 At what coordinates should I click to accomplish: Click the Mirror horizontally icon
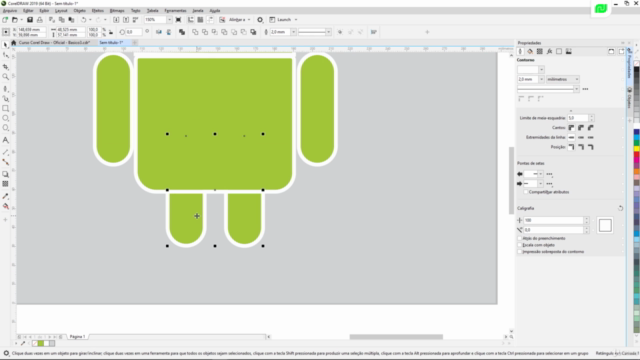point(159,32)
